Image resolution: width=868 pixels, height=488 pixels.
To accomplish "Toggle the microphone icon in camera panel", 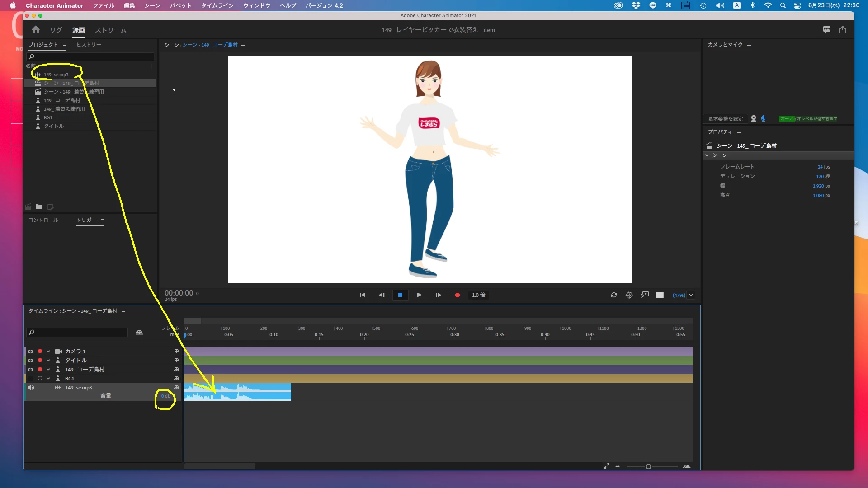I will (763, 118).
